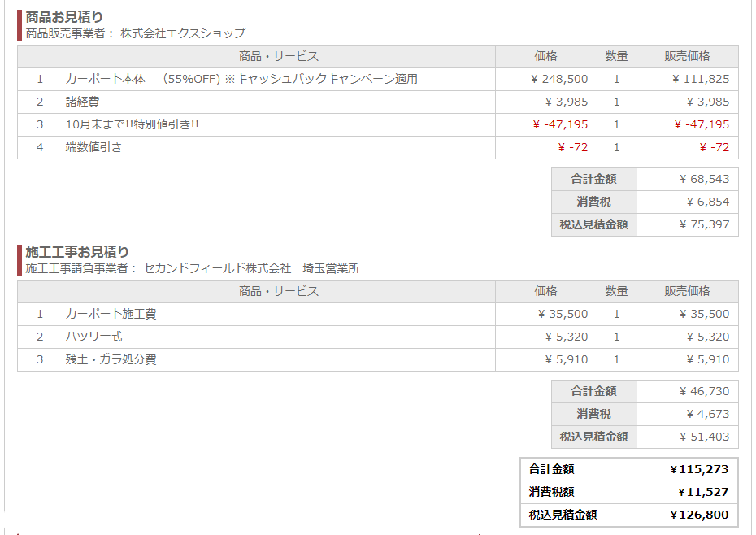Select the "残土・ガラ処分費" item name
The height and width of the screenshot is (535, 756).
click(111, 359)
